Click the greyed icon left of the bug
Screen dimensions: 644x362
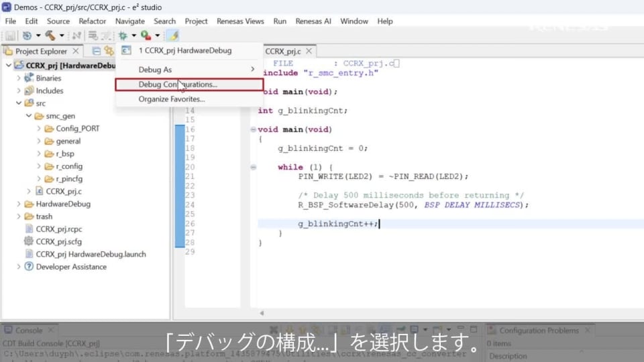tap(107, 36)
